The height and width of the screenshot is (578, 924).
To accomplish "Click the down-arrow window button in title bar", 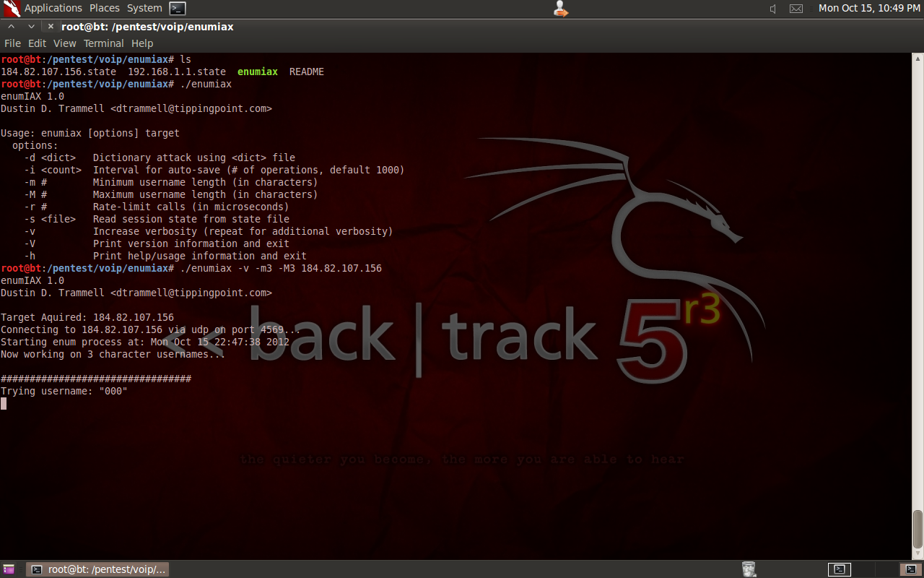I will [x=31, y=27].
